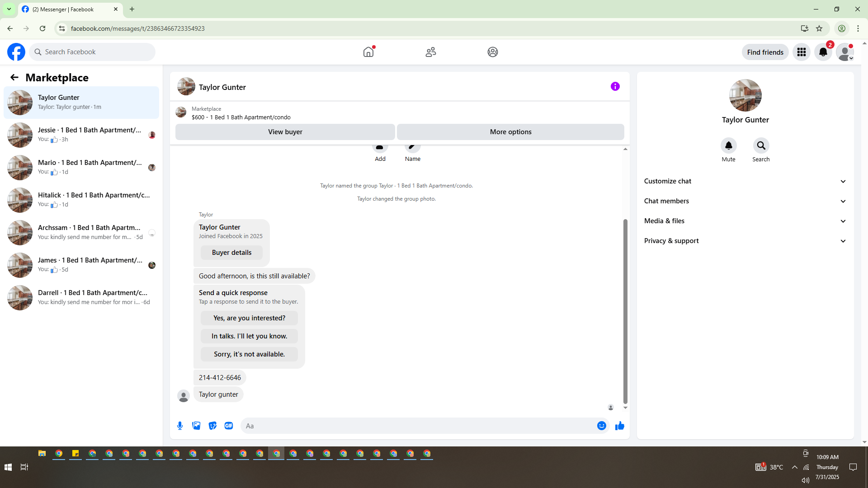Open Mario's apartment conversation
Screen dimensions: 868x488
point(81,167)
